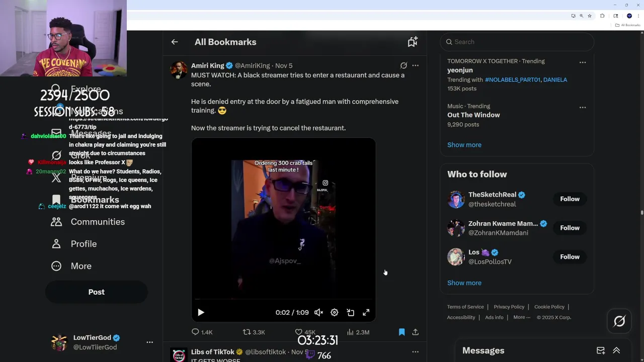Image resolution: width=644 pixels, height=362 pixels.
Task: Open Communities in sidebar
Action: pyautogui.click(x=88, y=222)
